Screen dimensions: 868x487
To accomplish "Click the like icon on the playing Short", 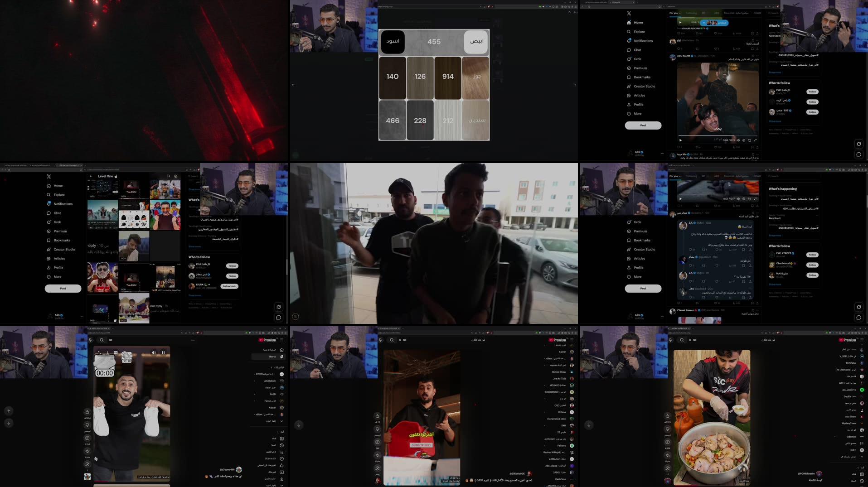I will 87,411.
